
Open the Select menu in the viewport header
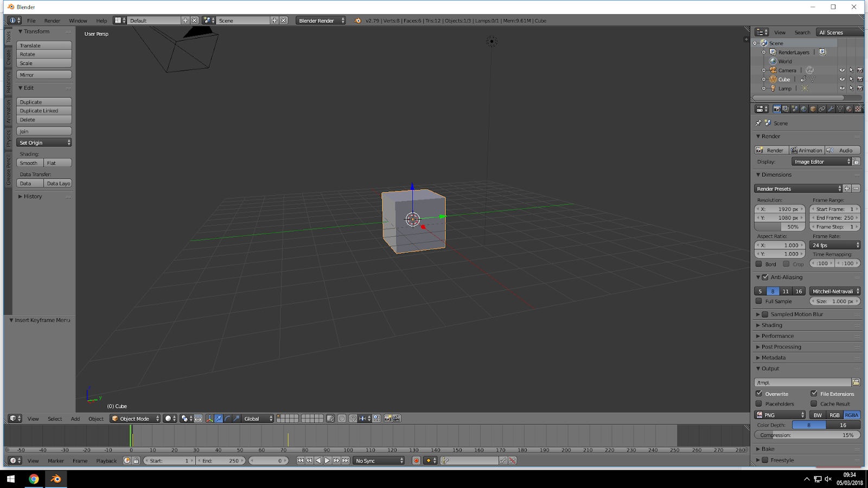click(x=55, y=418)
